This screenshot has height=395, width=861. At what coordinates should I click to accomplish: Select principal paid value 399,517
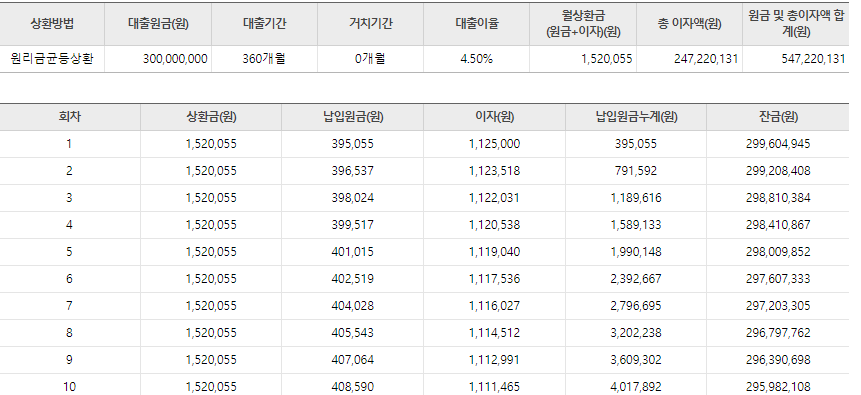353,225
